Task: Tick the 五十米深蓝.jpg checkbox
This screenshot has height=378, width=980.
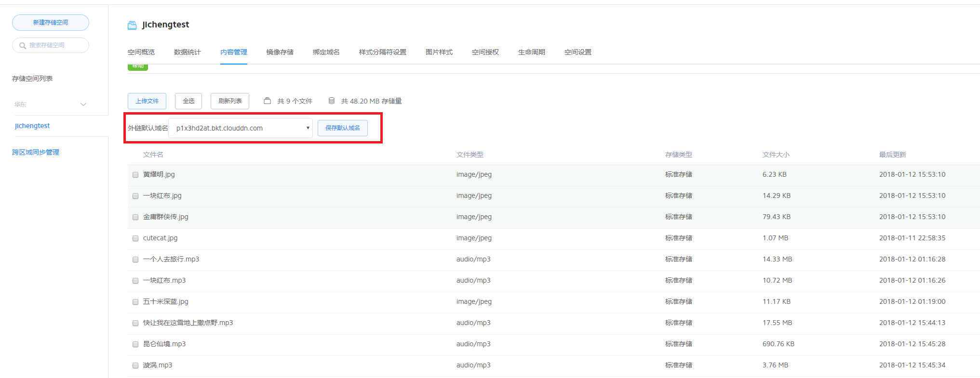Action: (135, 302)
